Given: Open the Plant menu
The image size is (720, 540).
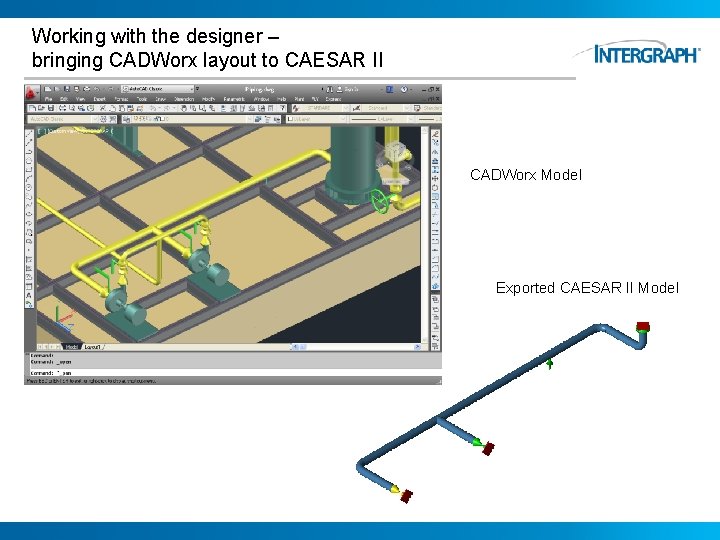Looking at the screenshot, I should pos(299,99).
